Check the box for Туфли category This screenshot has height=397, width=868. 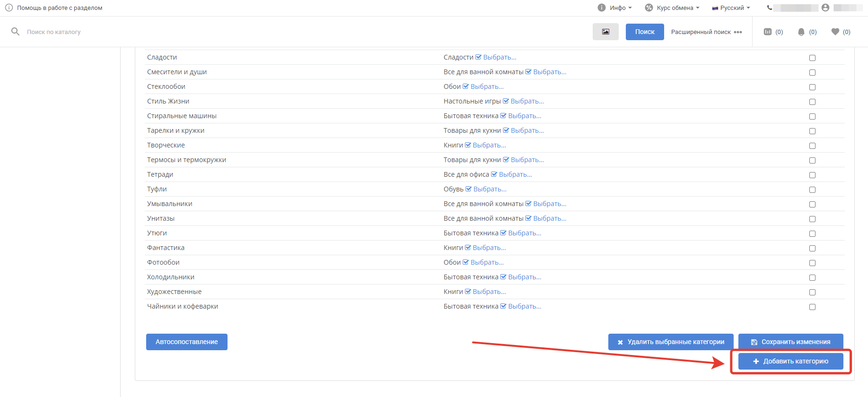[x=812, y=190]
